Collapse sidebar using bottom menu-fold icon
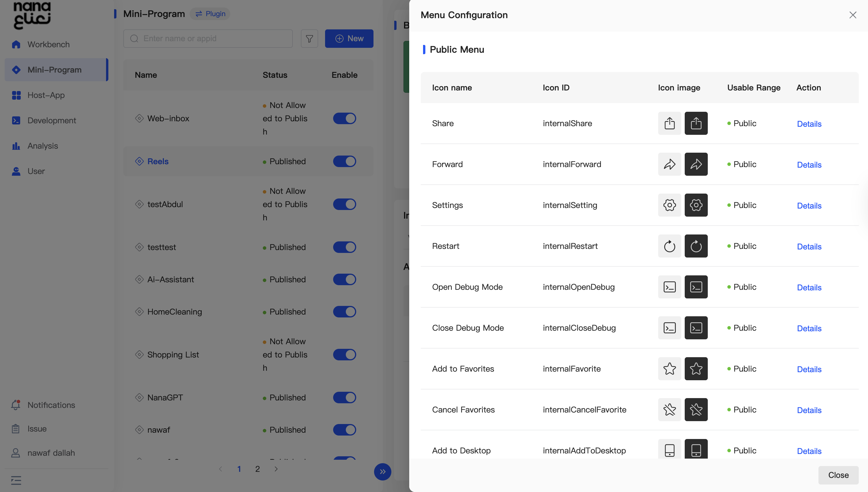868x492 pixels. [16, 480]
